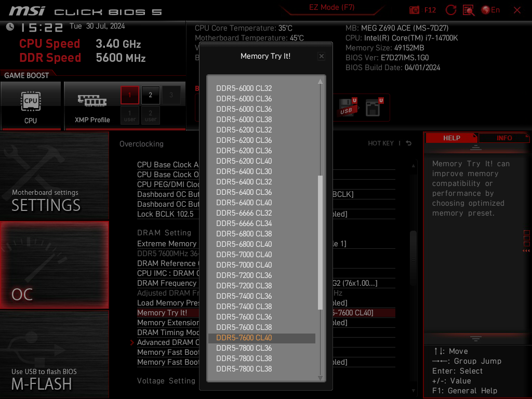Click the preset list scrollbar thumb
Image resolution: width=532 pixels, height=399 pixels.
320,243
